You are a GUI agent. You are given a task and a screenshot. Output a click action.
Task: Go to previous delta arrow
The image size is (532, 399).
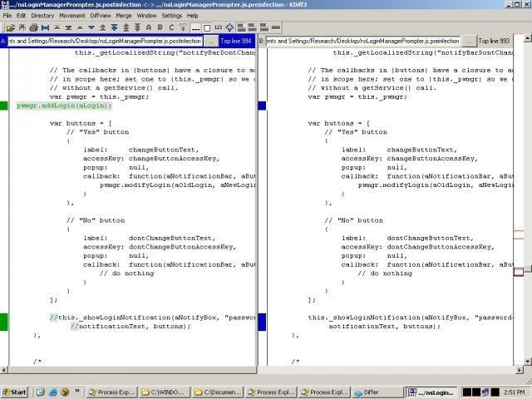coord(80,27)
